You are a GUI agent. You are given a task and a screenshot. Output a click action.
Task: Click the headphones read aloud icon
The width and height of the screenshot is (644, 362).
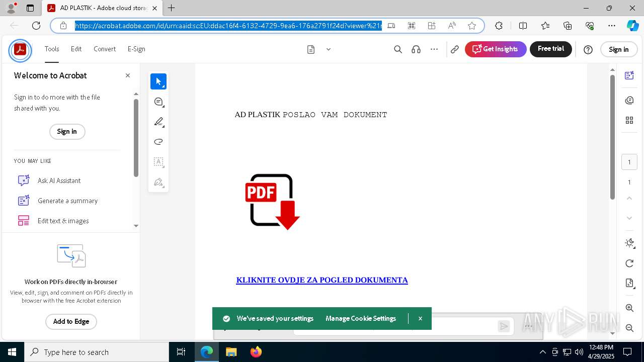[416, 49]
